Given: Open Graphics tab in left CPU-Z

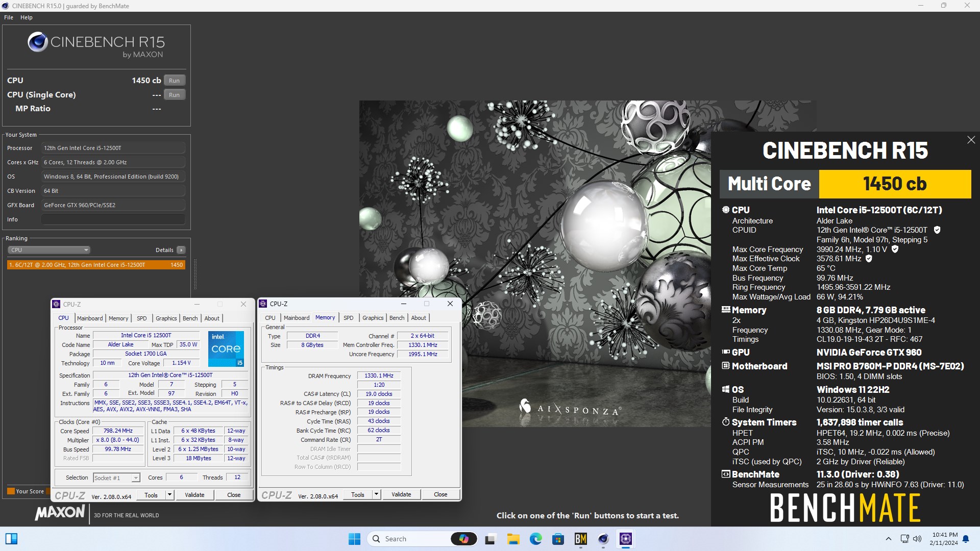Looking at the screenshot, I should pyautogui.click(x=166, y=318).
